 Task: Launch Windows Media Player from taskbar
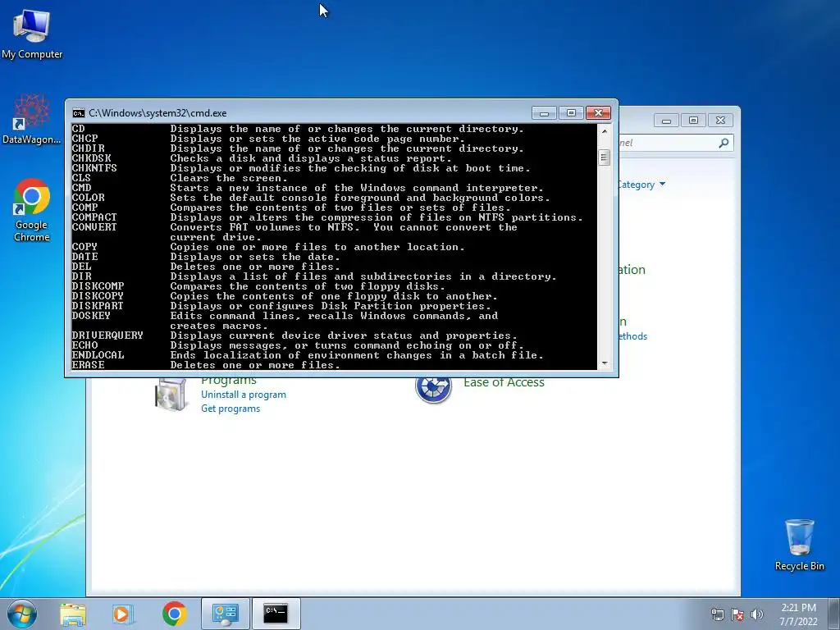coord(123,614)
